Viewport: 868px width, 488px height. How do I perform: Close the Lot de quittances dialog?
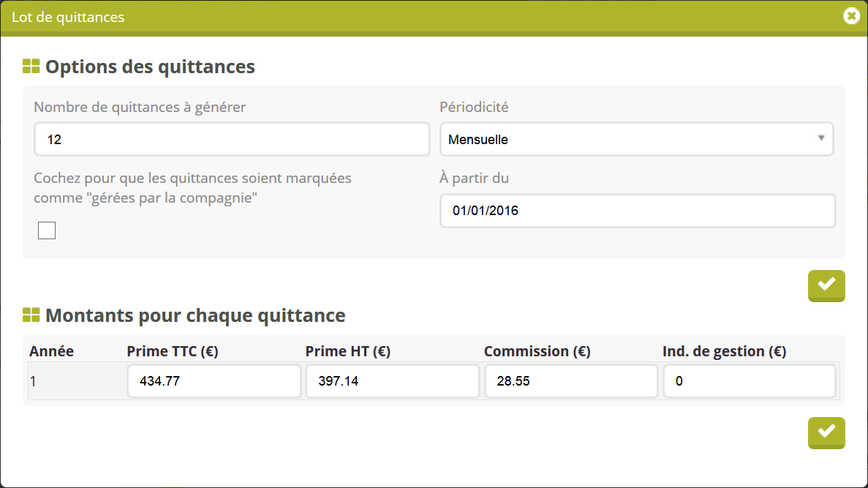click(851, 16)
